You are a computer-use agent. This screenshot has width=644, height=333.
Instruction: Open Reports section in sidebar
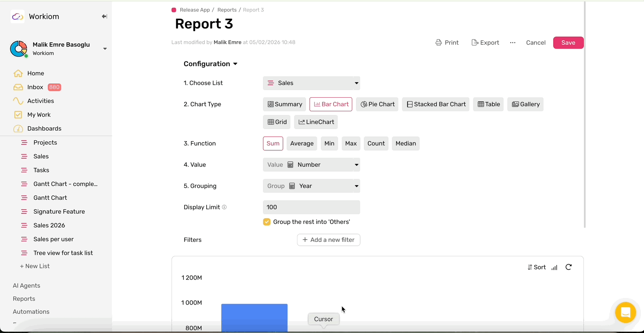[24, 299]
